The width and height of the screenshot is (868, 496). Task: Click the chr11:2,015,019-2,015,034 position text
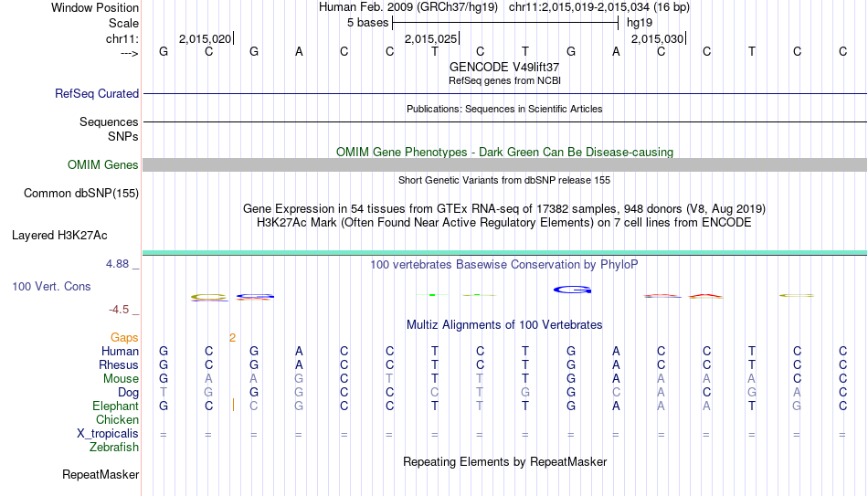599,7
